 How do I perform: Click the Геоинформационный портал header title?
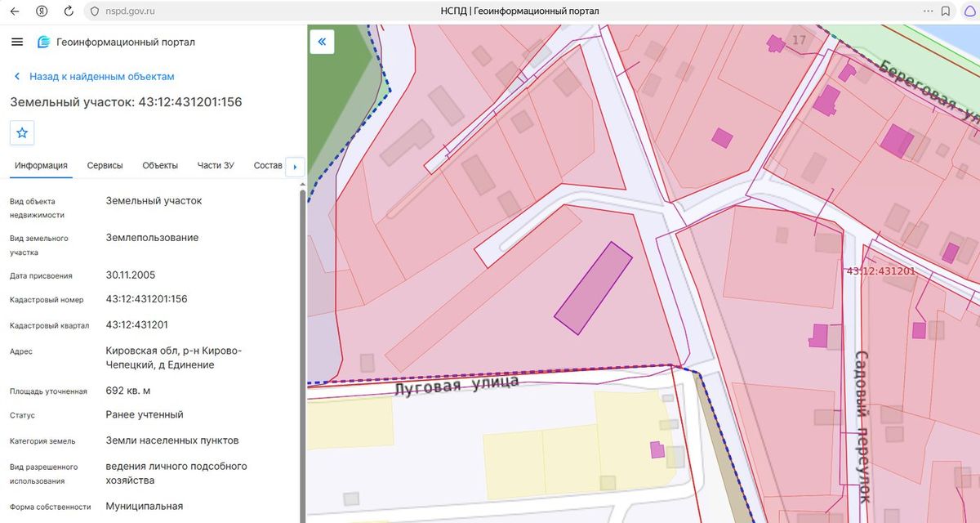coord(126,42)
